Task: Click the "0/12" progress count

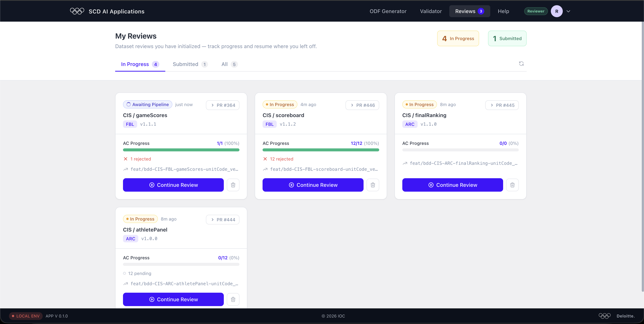Action: tap(223, 258)
